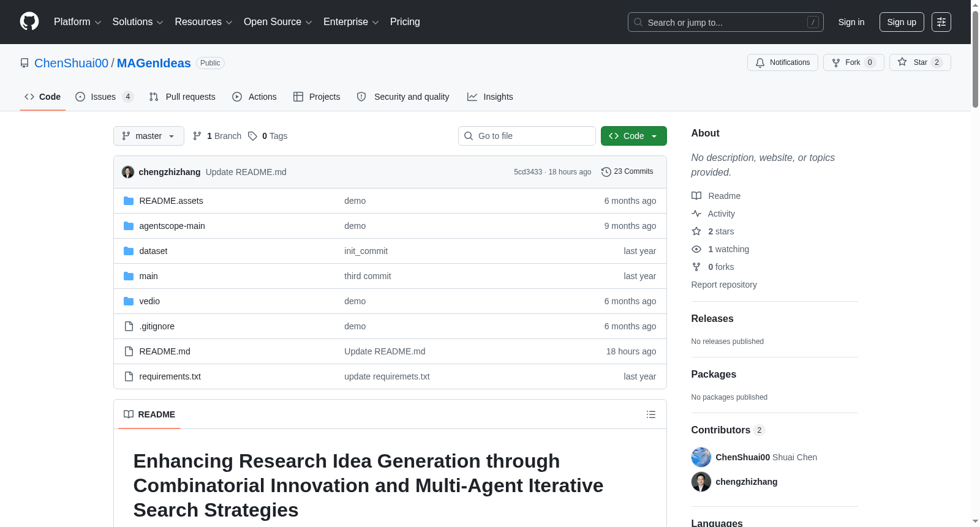Viewport: 980px width, 527px height.
Task: Click the commit history clock icon
Action: [606, 172]
